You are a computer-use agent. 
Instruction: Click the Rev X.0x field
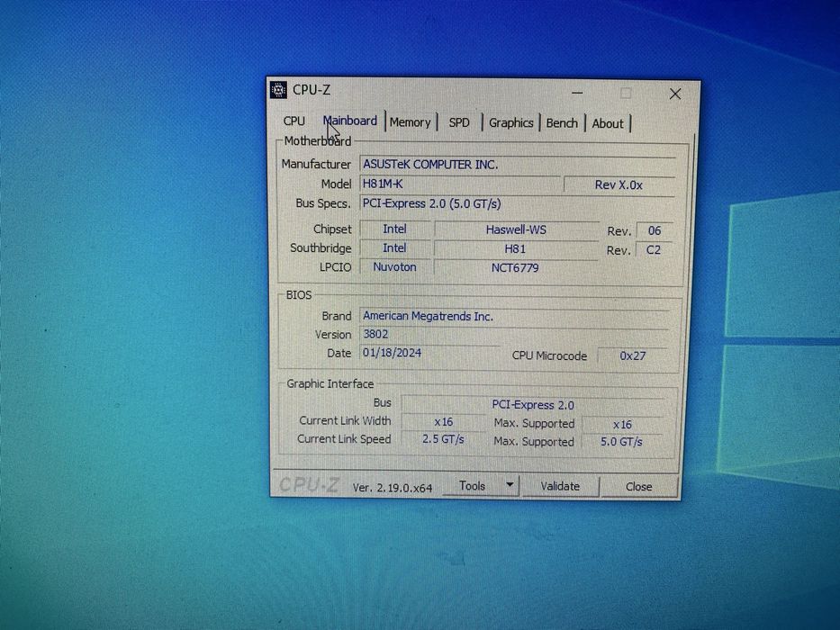click(619, 184)
